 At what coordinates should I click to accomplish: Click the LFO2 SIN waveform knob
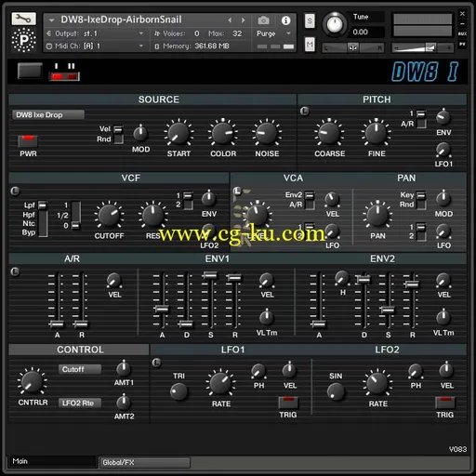336,391
